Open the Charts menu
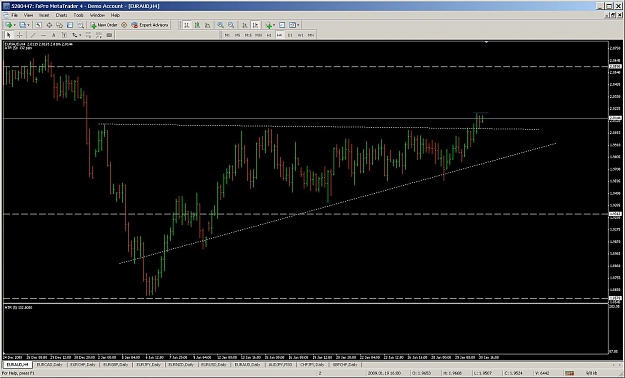This screenshot has height=378, width=625. coord(61,15)
